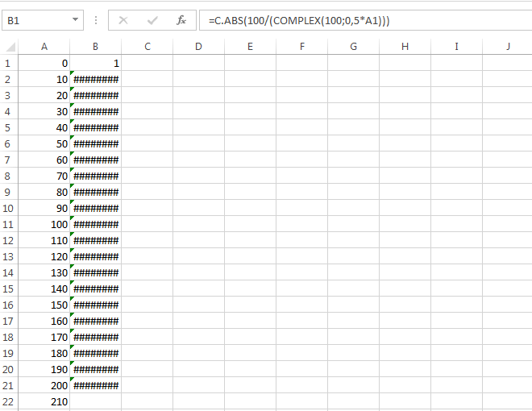Select column H header

tap(405, 47)
